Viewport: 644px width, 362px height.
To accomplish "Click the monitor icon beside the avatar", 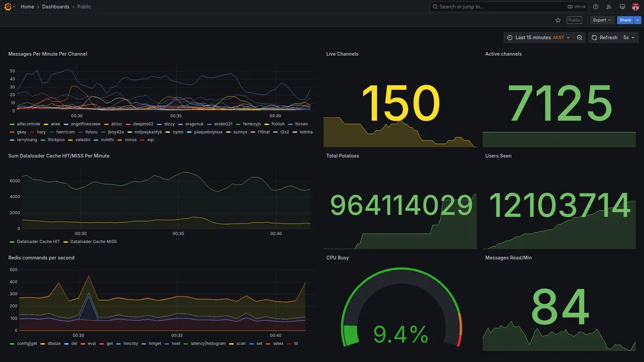I will tap(622, 7).
